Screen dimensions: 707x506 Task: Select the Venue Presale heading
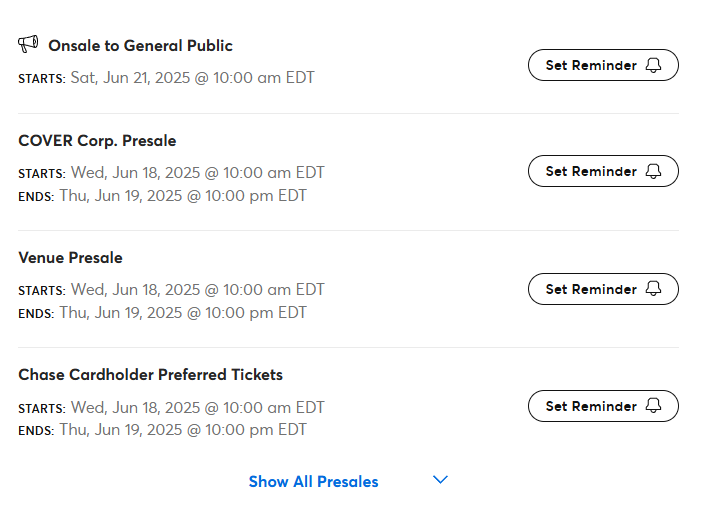pos(70,258)
